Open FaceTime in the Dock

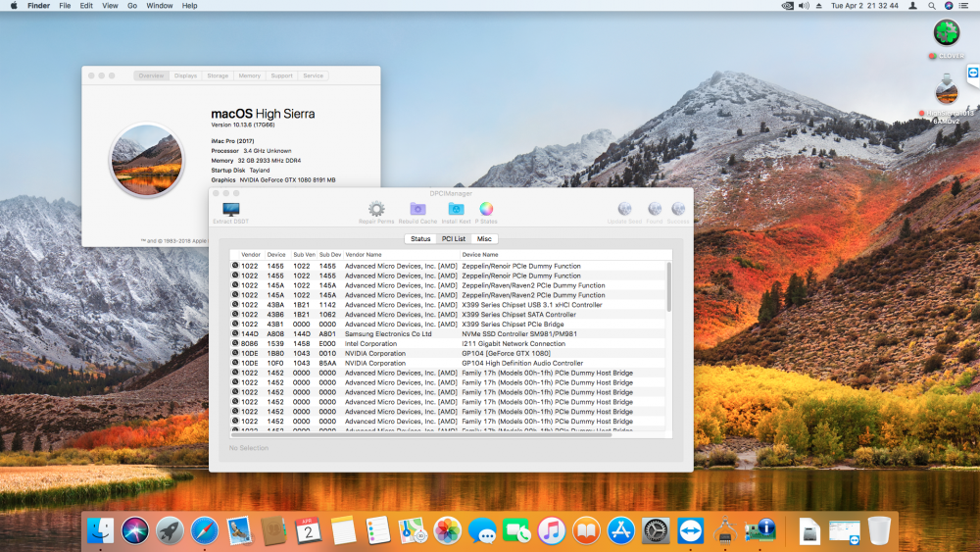pos(516,530)
